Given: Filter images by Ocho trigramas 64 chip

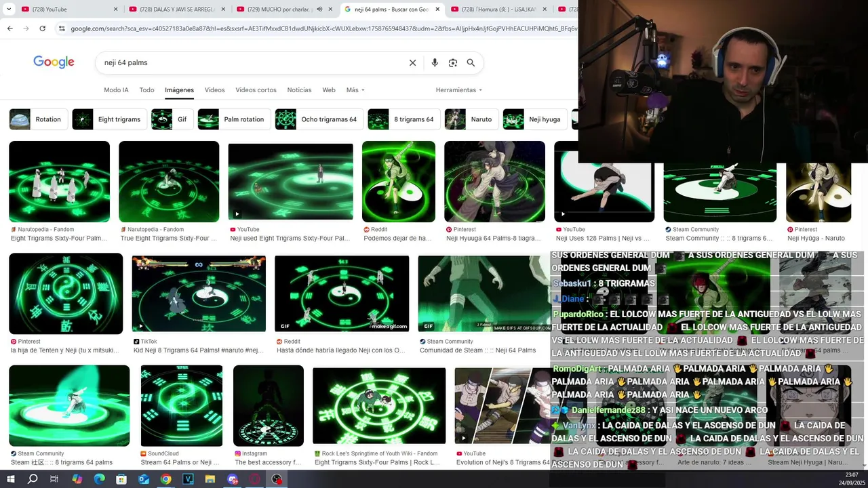Looking at the screenshot, I should (x=319, y=119).
